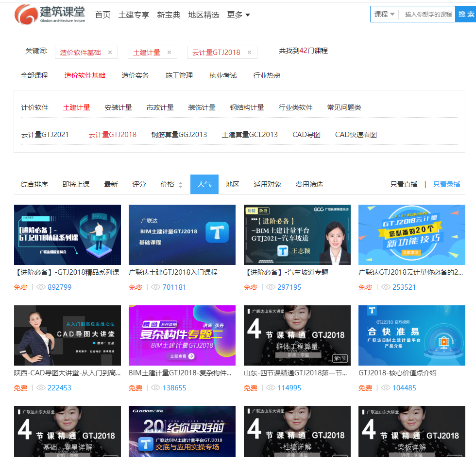
Task: Open the 土建专享 navigation item
Action: pos(134,15)
